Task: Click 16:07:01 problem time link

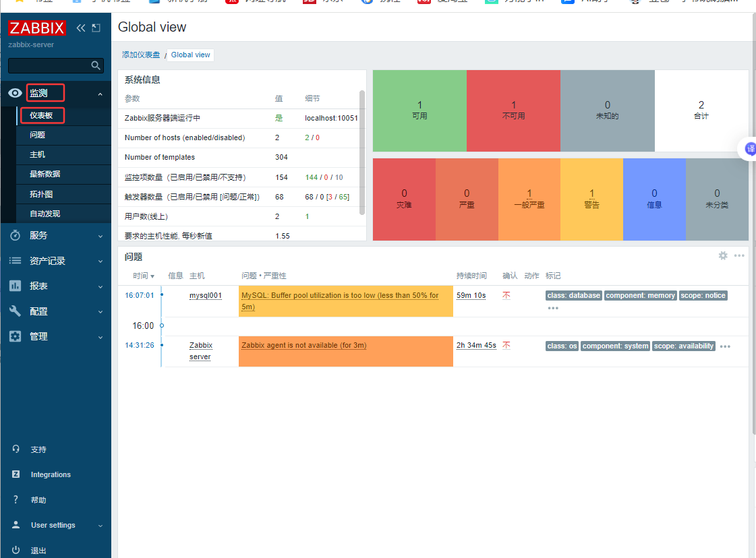Action: coord(140,295)
